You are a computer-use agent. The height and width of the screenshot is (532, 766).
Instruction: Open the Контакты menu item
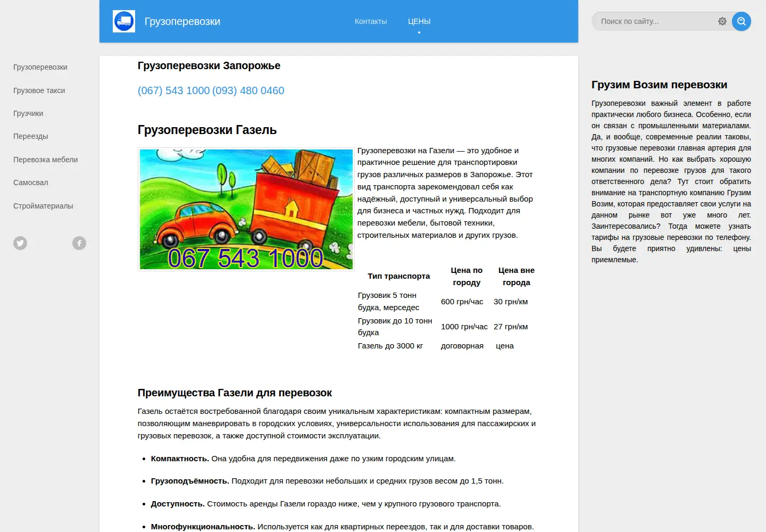[x=371, y=21]
